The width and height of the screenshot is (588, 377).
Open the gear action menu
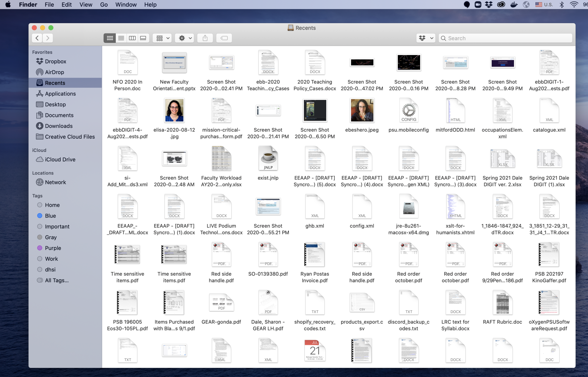click(x=185, y=38)
